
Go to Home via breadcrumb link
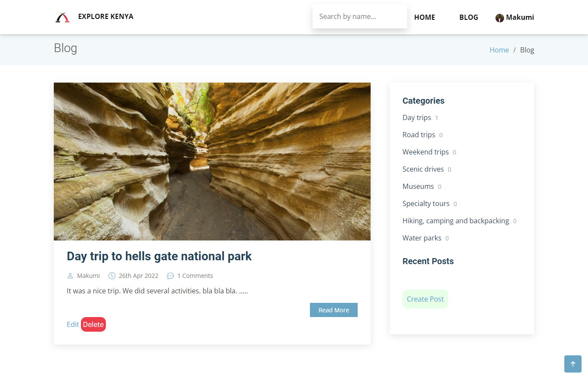tap(499, 50)
